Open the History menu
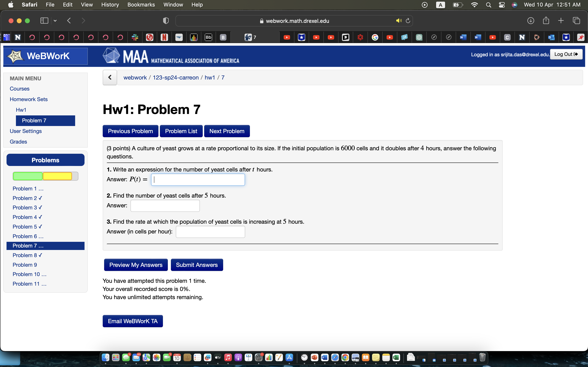Image resolution: width=588 pixels, height=367 pixels. pos(110,5)
